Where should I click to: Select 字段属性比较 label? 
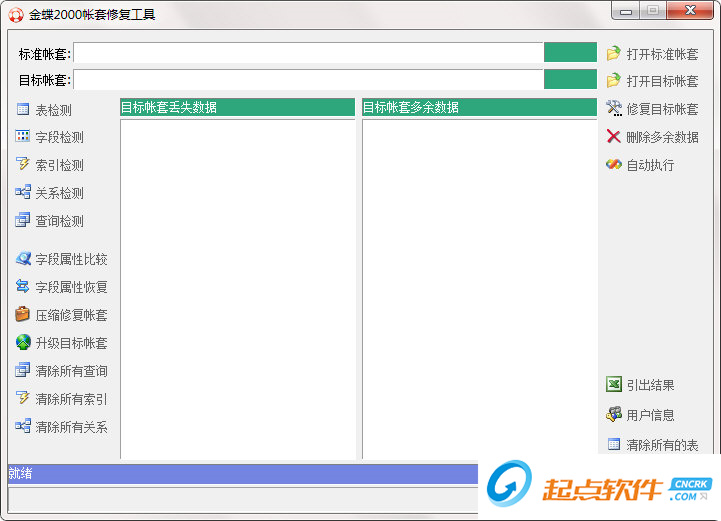pyautogui.click(x=72, y=259)
